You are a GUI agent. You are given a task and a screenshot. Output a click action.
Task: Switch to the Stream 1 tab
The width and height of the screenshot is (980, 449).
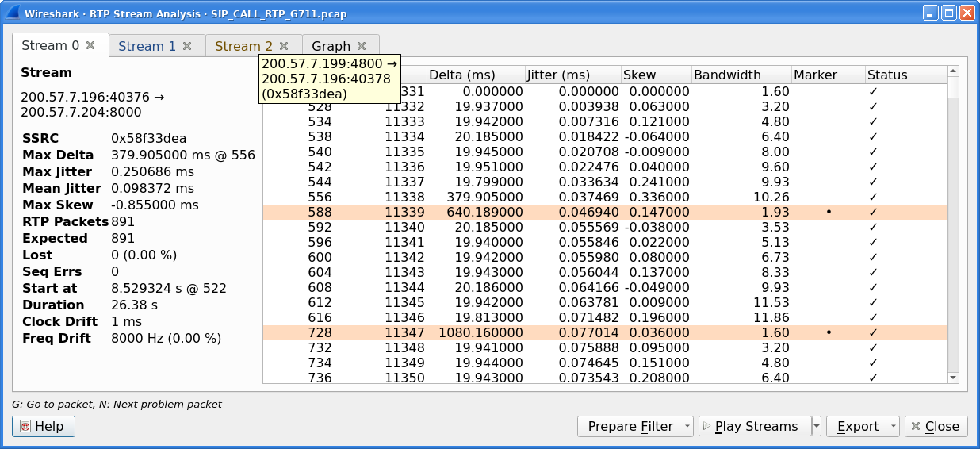point(147,46)
